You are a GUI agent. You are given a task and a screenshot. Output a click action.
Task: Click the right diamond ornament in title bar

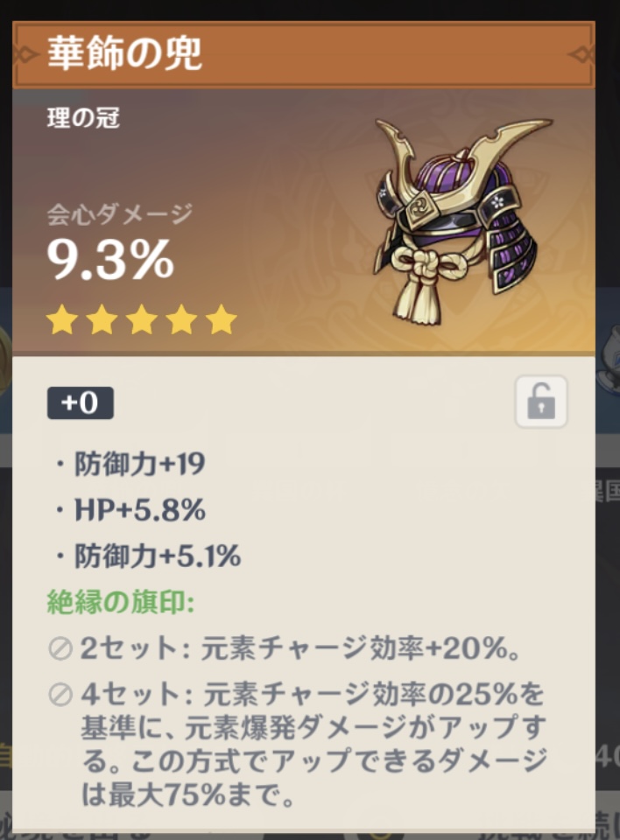point(582,54)
